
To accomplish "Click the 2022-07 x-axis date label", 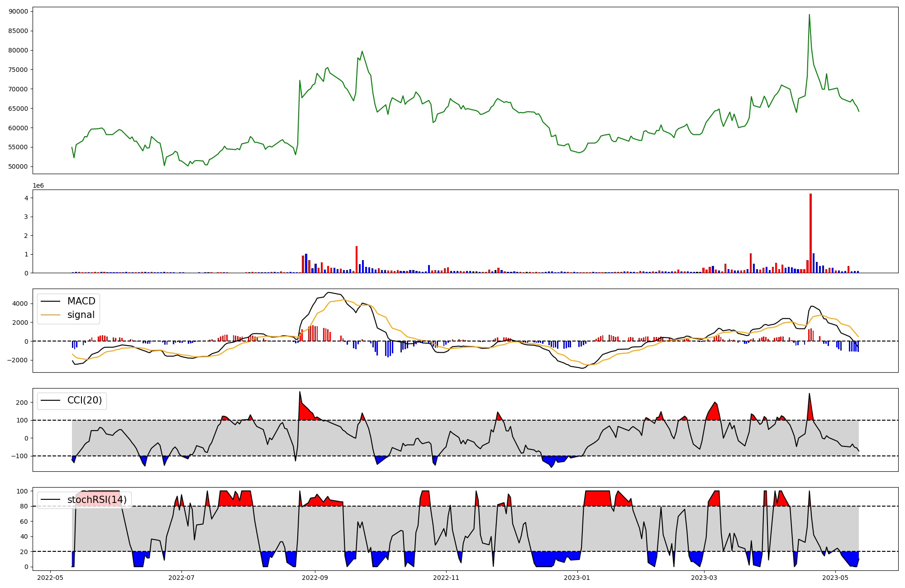I will tap(181, 578).
